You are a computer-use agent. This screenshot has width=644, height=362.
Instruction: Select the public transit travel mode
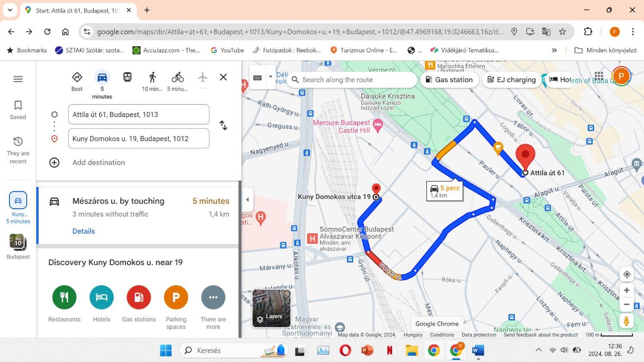tap(127, 77)
